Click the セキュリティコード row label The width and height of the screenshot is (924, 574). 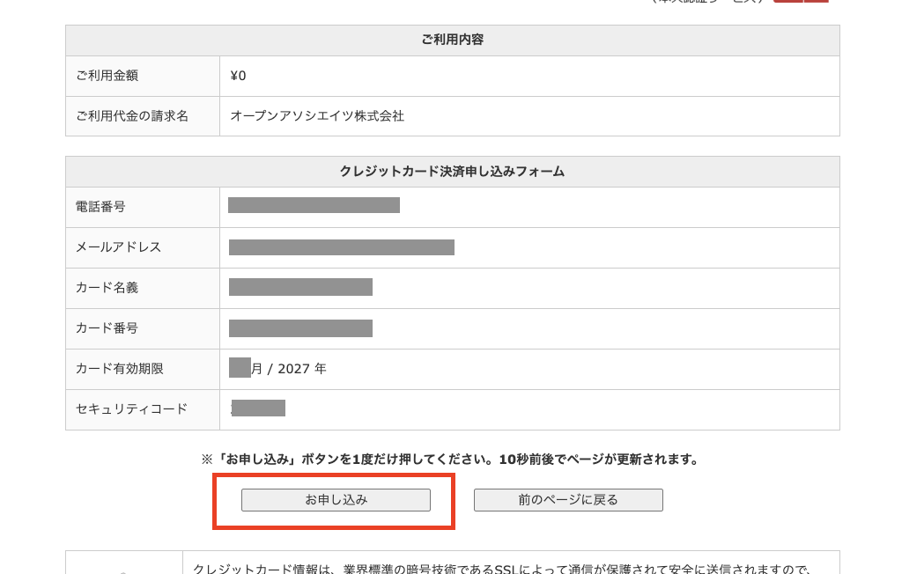[131, 408]
